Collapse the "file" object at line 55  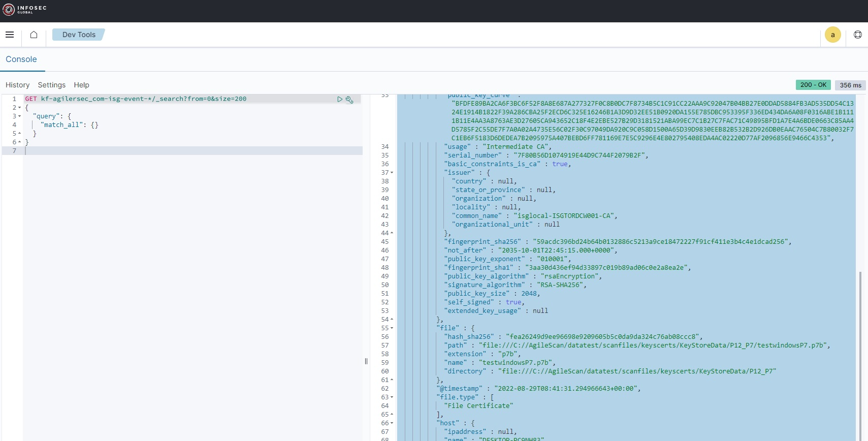point(392,328)
